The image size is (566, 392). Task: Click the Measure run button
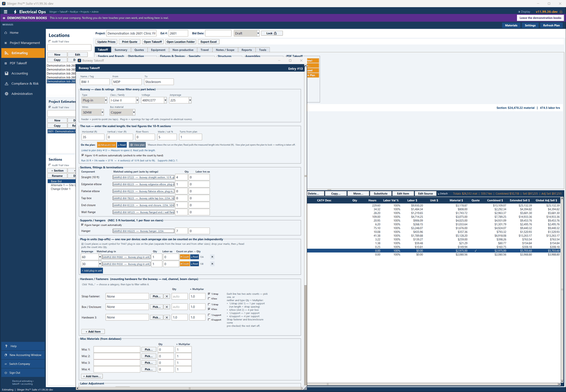[106, 145]
